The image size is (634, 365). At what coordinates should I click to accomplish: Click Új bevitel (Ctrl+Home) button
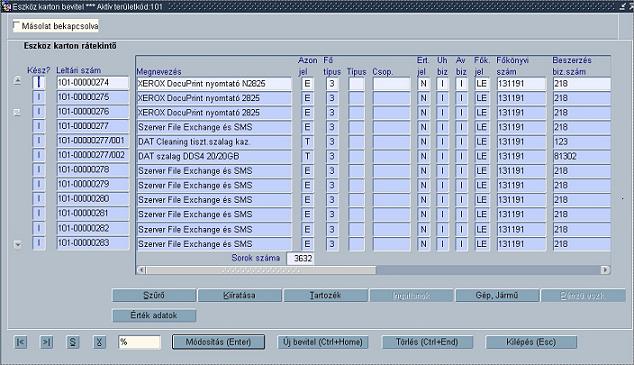(x=323, y=342)
